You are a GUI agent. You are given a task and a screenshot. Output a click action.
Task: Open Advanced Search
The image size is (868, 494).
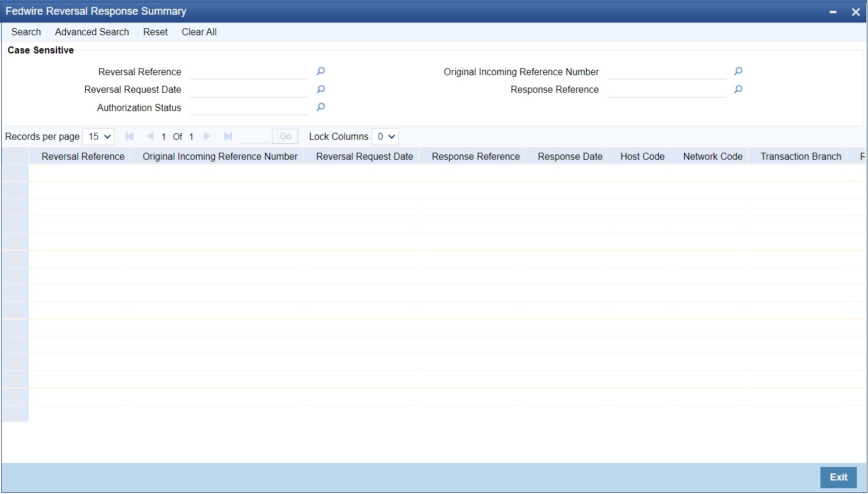[x=92, y=32]
